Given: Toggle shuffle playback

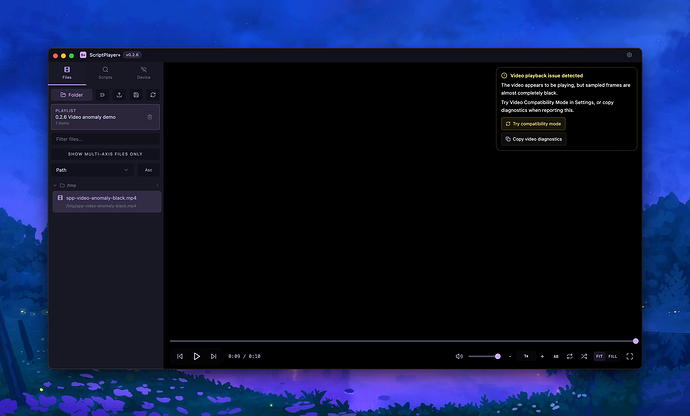Looking at the screenshot, I should pyautogui.click(x=584, y=356).
